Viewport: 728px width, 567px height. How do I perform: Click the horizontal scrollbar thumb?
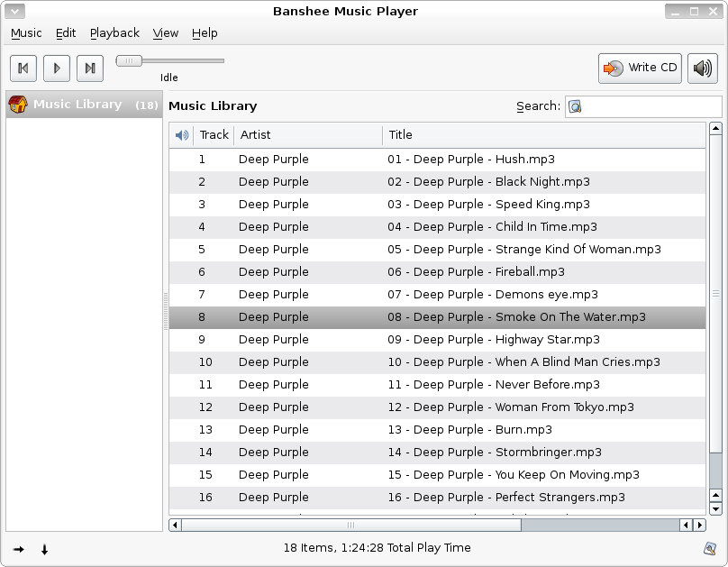pos(351,526)
